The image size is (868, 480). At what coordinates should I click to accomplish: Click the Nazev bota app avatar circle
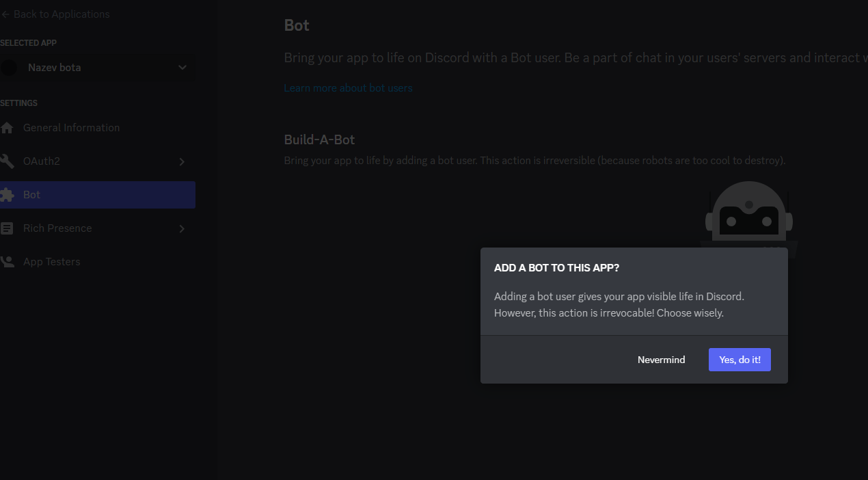point(10,67)
